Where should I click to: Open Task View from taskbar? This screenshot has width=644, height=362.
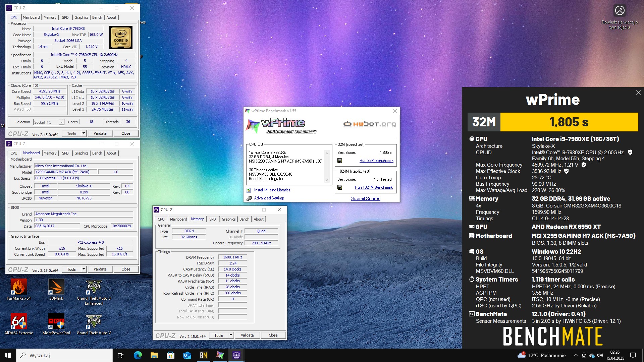coord(121,355)
